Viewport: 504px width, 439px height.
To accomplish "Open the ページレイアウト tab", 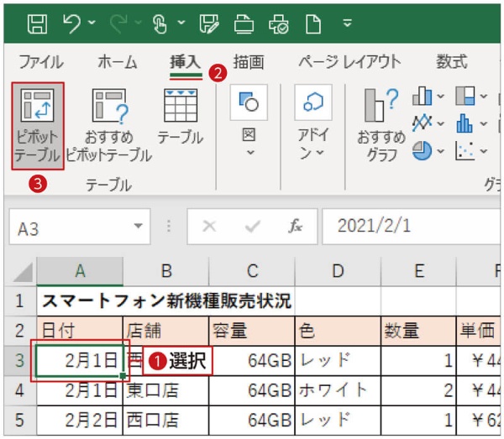I will [349, 61].
